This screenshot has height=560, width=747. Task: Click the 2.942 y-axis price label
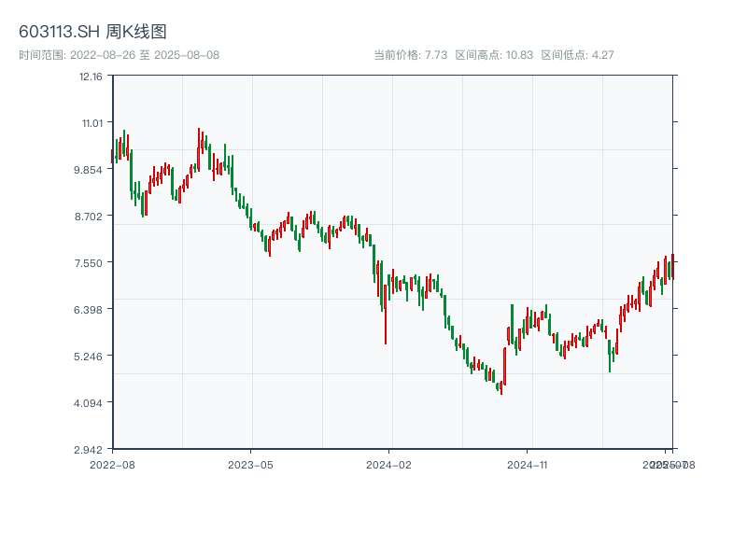89,450
